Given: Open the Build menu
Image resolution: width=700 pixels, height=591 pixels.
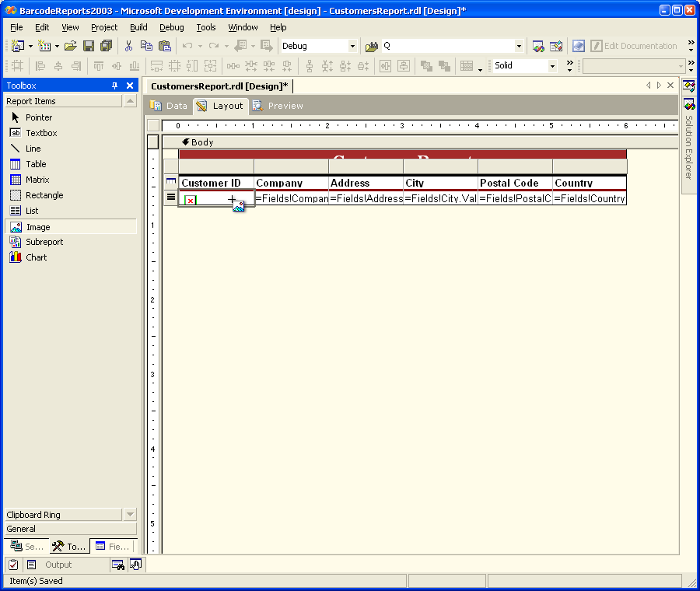Looking at the screenshot, I should coord(138,27).
